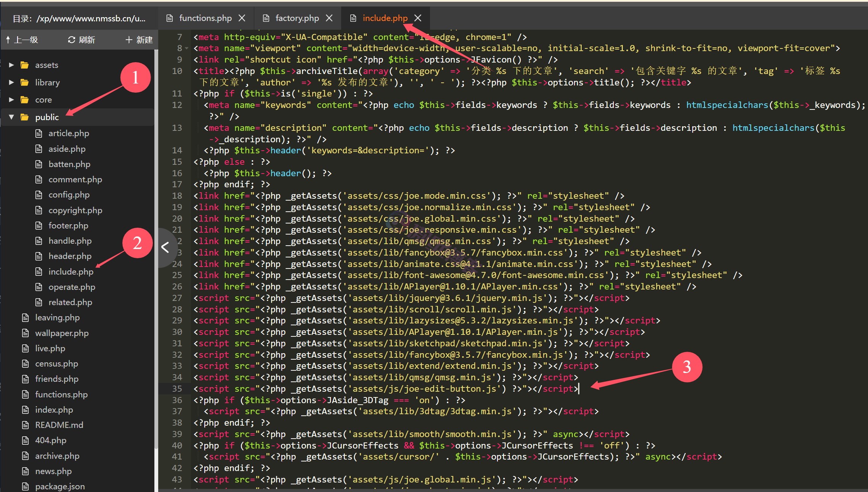Image resolution: width=868 pixels, height=492 pixels.
Task: Open copyright.php from the file tree
Action: (x=75, y=210)
